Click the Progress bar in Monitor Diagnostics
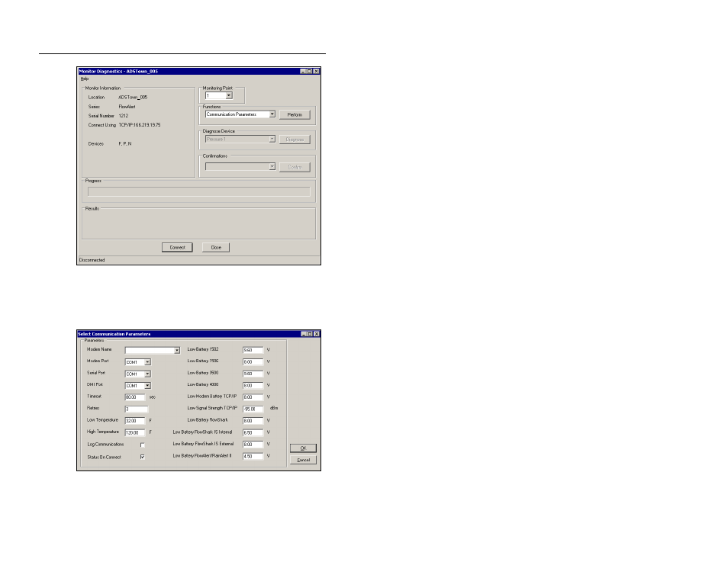Screen dimensions: 728x562 pyautogui.click(x=198, y=191)
